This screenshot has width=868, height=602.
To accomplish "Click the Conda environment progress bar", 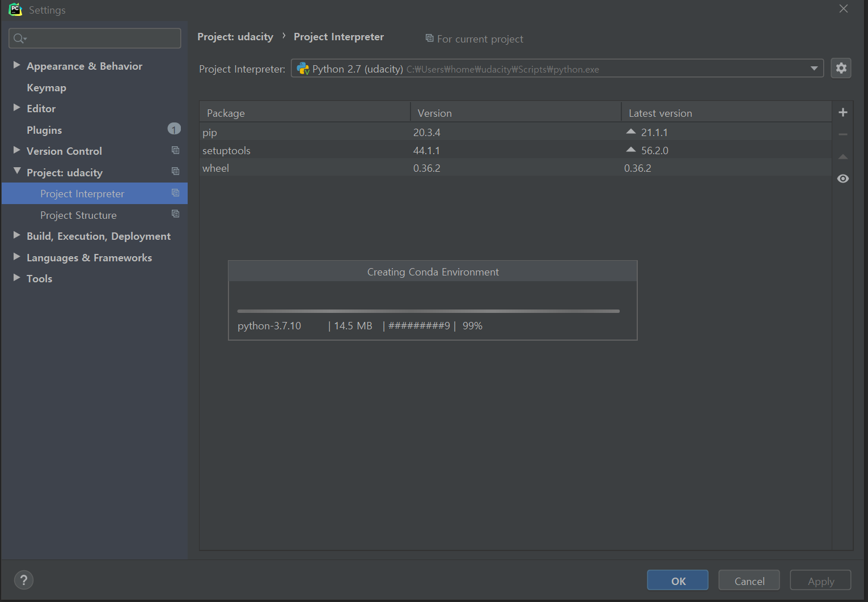I will click(x=428, y=311).
